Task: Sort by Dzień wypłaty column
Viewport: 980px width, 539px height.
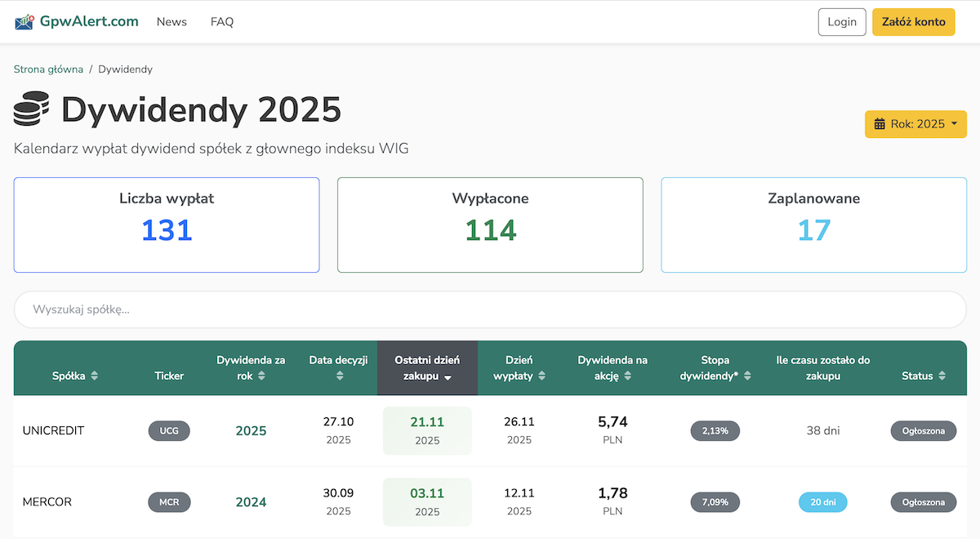Action: [519, 367]
